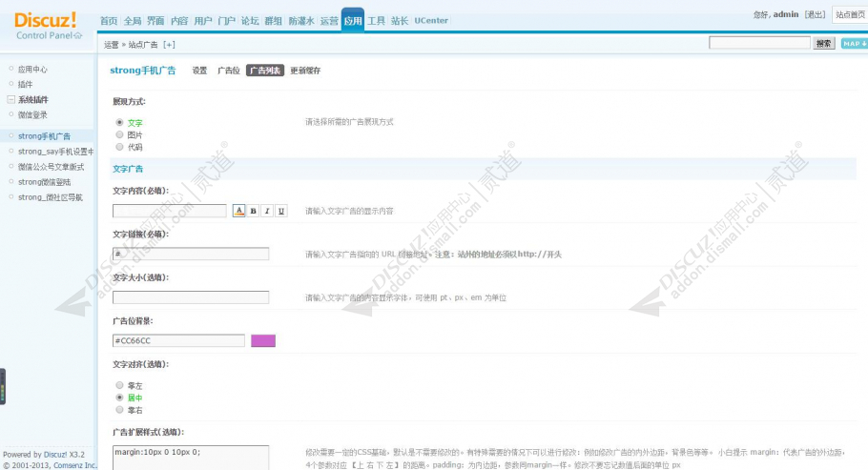
Task: Toggle italic I formatting icon
Action: [267, 211]
